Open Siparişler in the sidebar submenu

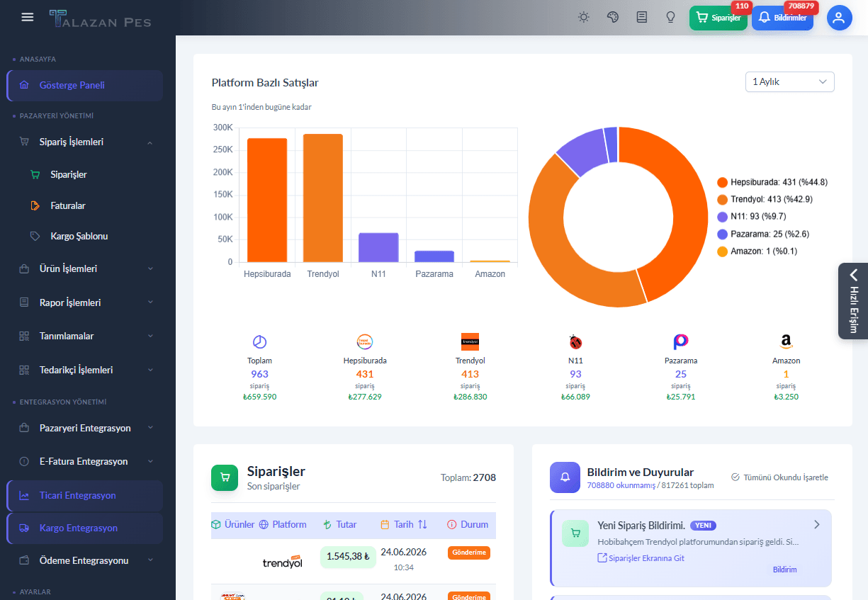tap(69, 174)
